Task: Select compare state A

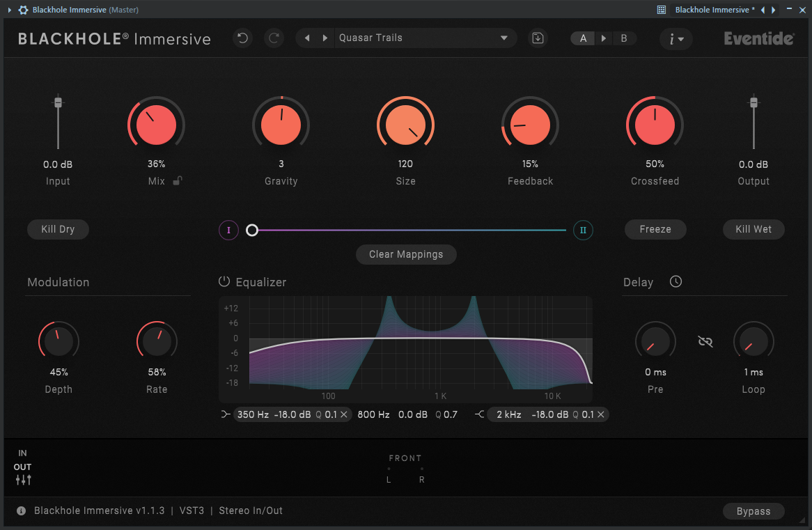Action: pos(583,38)
